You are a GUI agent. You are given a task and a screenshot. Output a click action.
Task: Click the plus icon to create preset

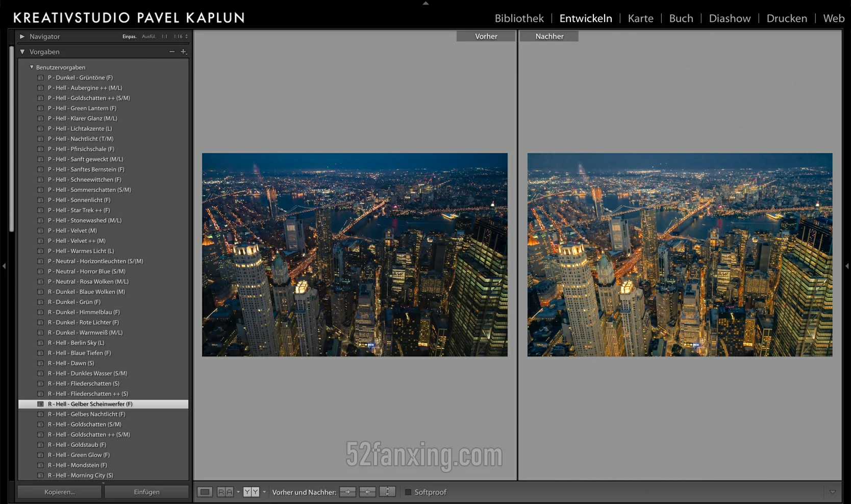point(184,52)
